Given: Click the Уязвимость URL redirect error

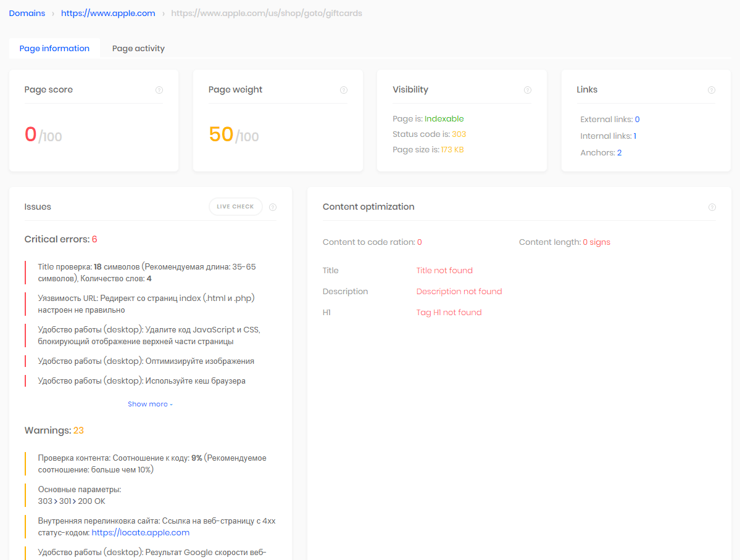Looking at the screenshot, I should click(146, 304).
